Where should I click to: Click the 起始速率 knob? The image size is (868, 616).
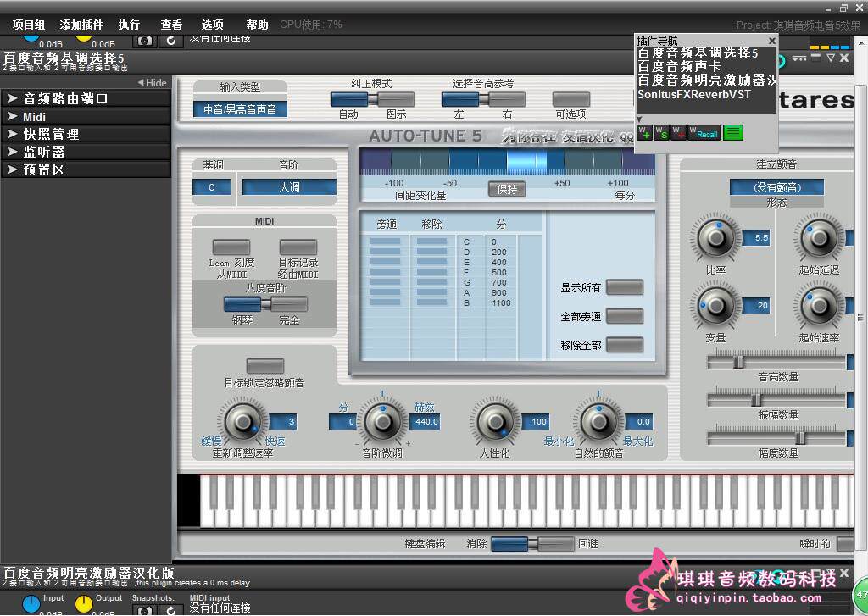pyautogui.click(x=820, y=306)
